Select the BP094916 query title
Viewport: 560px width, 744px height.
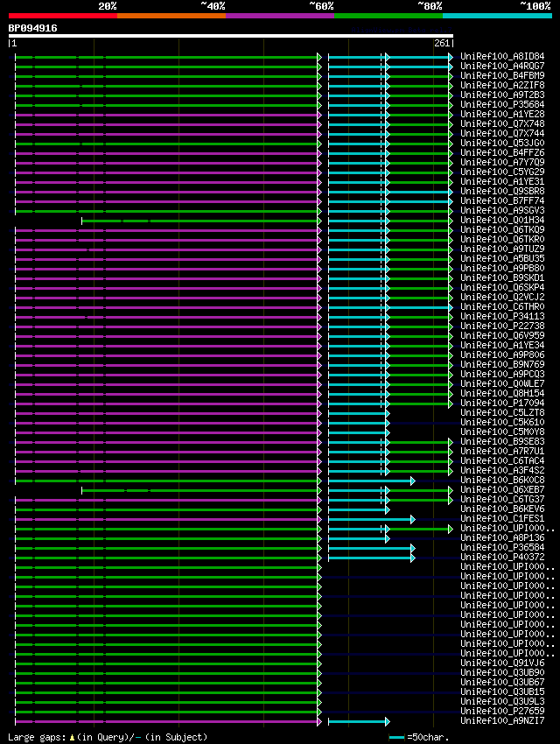[x=32, y=29]
